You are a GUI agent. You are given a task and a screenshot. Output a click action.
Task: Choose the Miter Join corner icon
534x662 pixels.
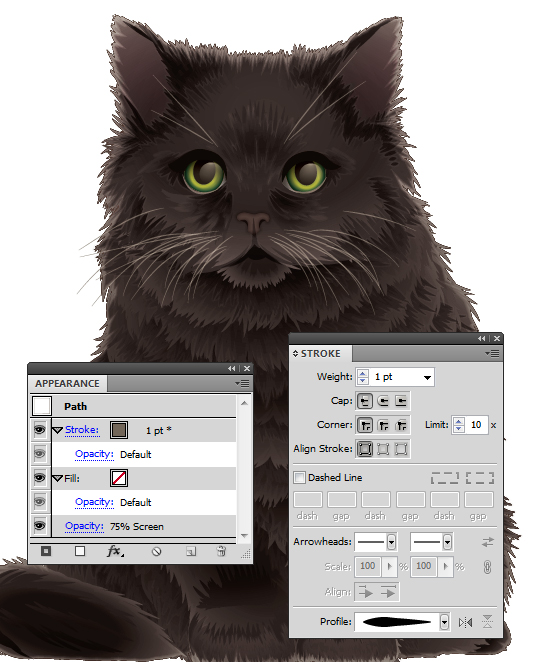coord(365,425)
